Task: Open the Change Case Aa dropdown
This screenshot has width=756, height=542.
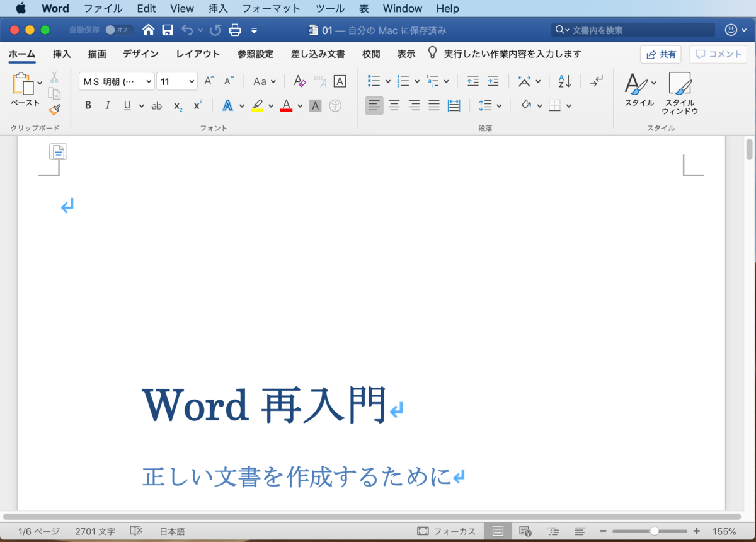Action: [x=265, y=81]
